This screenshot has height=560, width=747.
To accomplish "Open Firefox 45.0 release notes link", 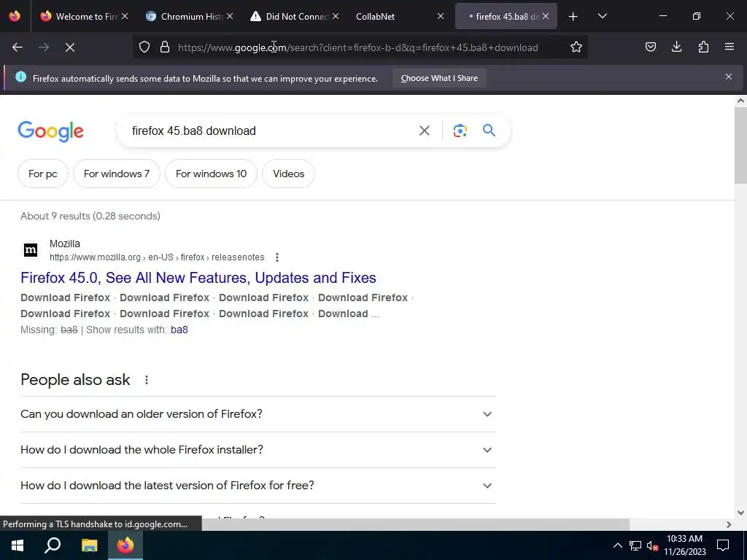I will point(198,278).
